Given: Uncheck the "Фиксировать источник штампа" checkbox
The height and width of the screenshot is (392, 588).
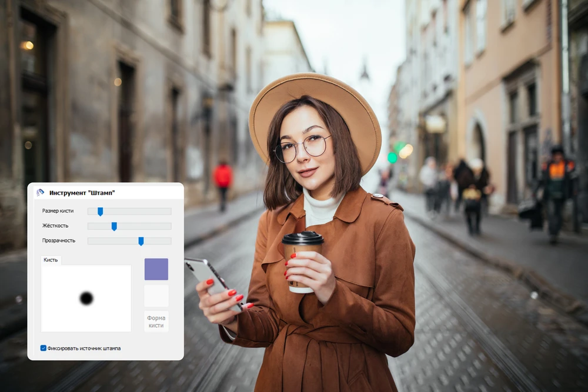Looking at the screenshot, I should tap(44, 348).
